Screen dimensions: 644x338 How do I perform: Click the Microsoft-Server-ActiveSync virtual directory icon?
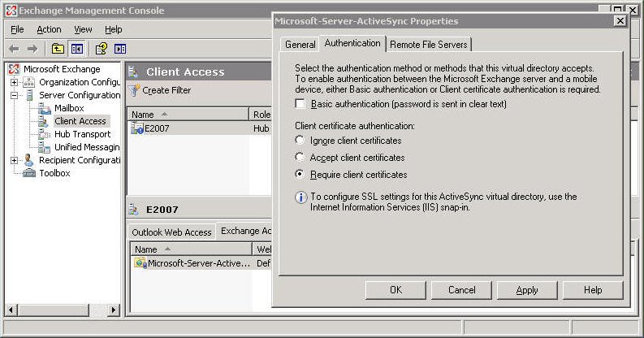click(140, 262)
